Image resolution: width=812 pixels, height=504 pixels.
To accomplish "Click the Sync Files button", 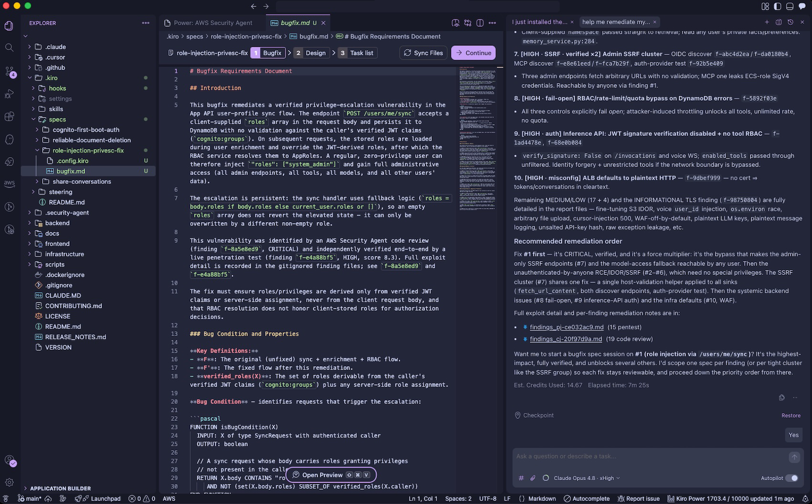I will point(423,53).
